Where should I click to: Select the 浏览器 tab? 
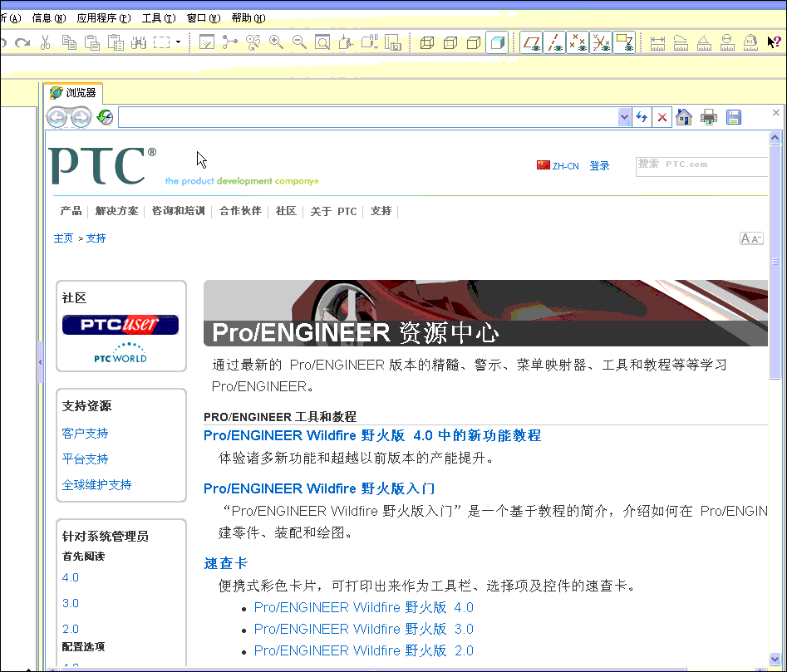tap(73, 93)
